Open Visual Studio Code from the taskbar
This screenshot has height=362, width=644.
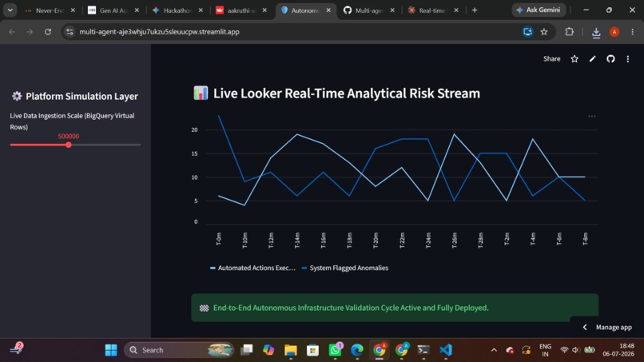tap(446, 350)
